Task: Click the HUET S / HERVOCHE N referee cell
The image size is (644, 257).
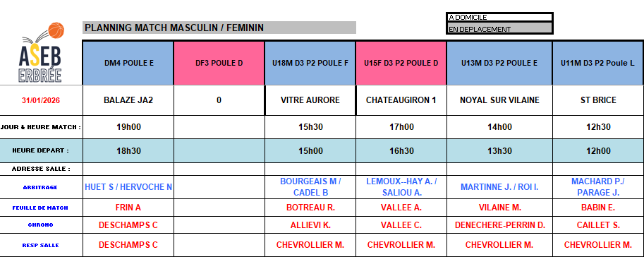Action: coord(128,187)
